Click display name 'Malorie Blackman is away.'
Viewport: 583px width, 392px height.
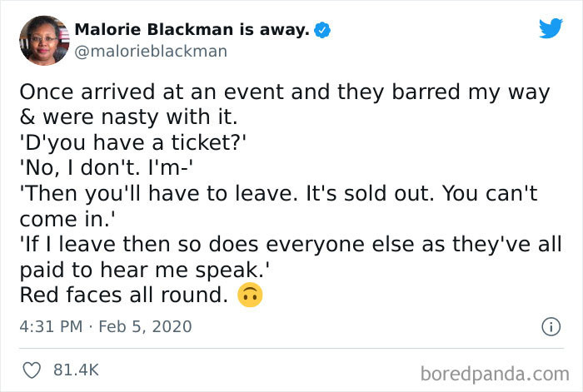point(192,30)
